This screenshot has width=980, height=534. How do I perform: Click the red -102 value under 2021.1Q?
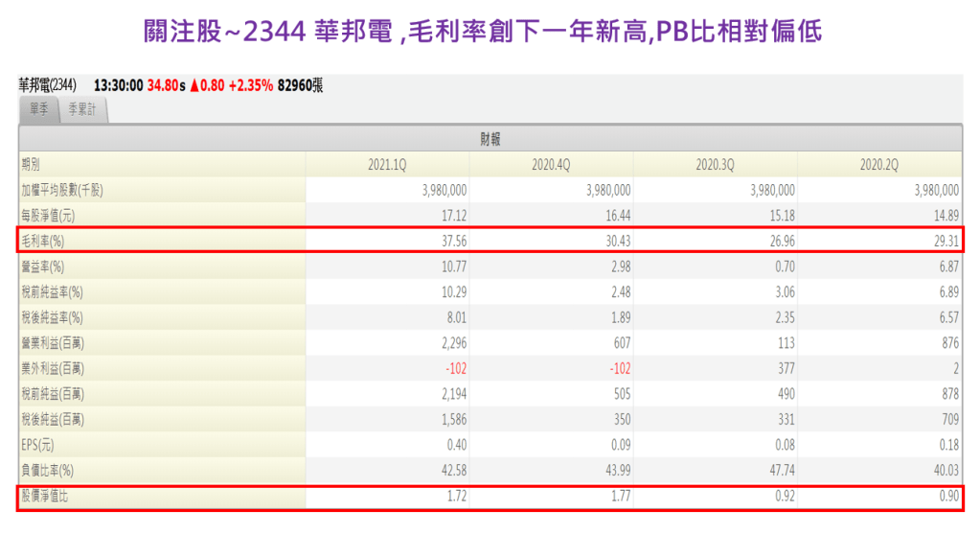point(452,368)
